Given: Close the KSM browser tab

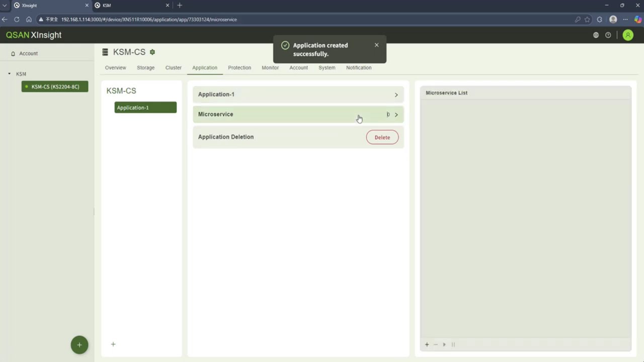Looking at the screenshot, I should pos(167,6).
